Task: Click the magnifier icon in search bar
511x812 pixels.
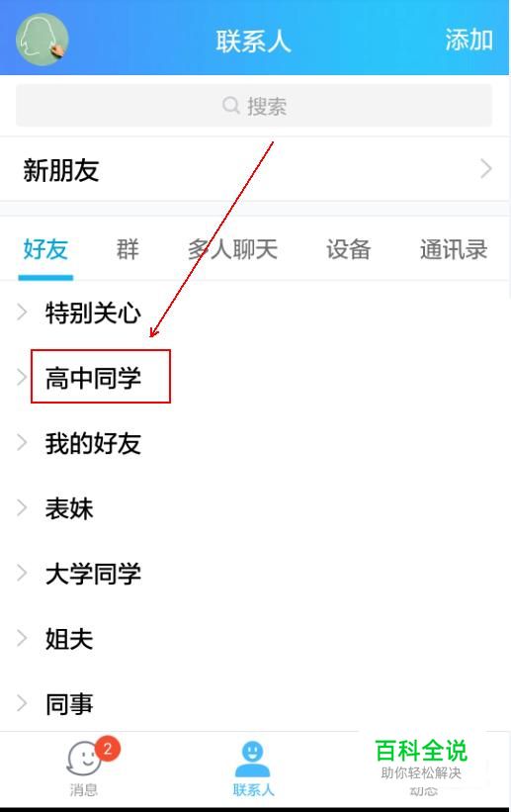Action: coord(230,105)
